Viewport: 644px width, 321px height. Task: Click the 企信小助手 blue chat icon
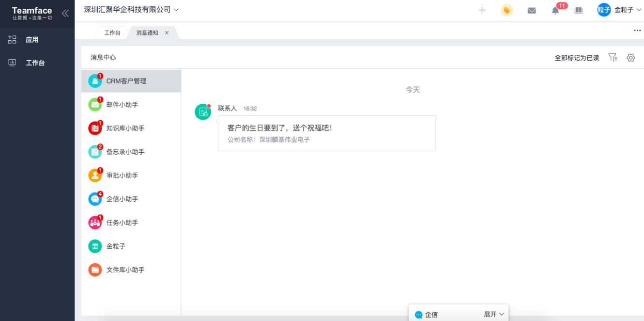coord(95,199)
